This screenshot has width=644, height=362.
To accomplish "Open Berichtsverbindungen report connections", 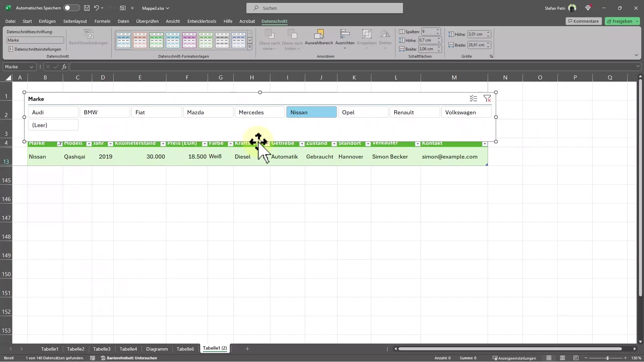I will tap(89, 37).
